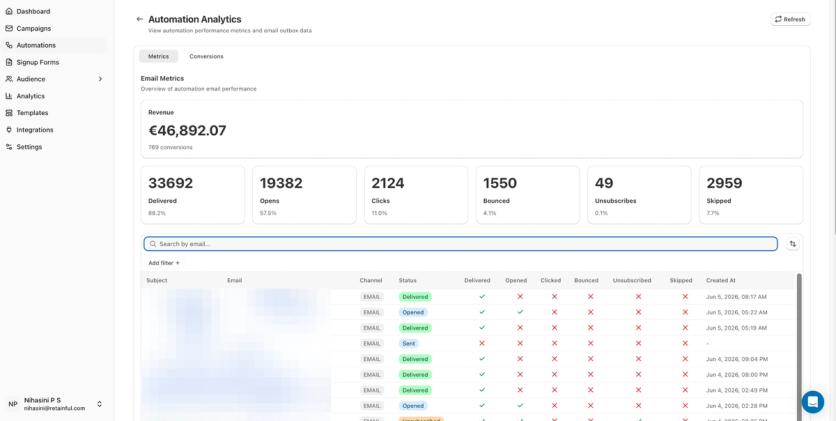
Task: Click EMAIL channel tag in Sent row
Action: point(372,343)
